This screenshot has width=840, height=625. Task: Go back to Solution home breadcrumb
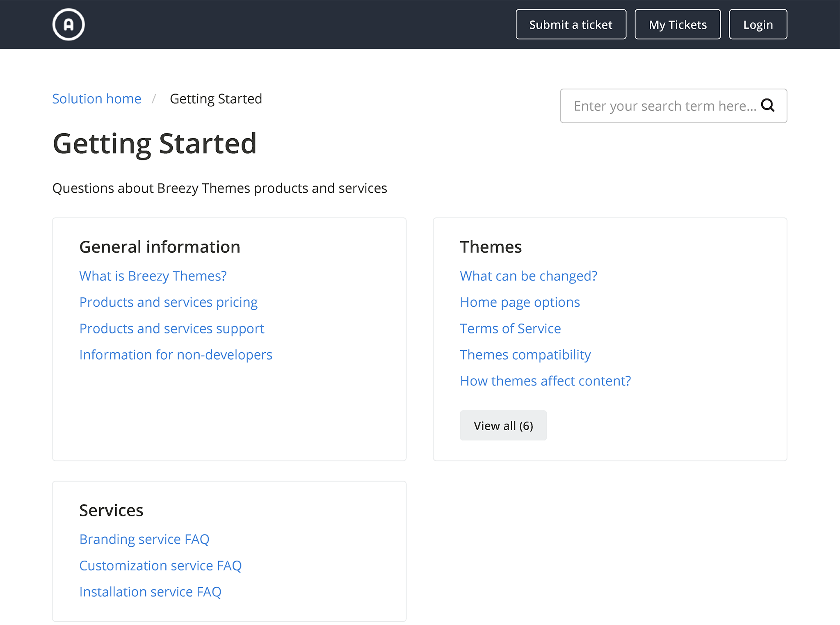(97, 99)
